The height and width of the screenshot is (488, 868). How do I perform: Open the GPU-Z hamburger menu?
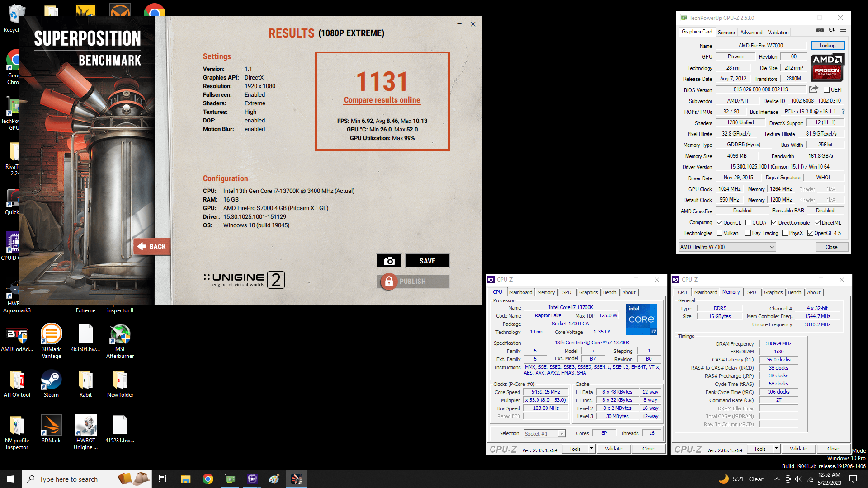click(843, 30)
